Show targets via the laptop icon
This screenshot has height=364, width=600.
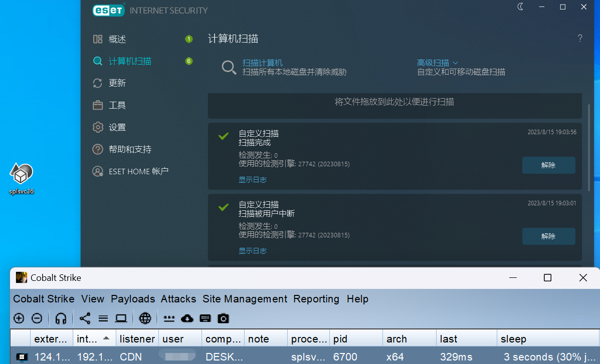coord(121,318)
